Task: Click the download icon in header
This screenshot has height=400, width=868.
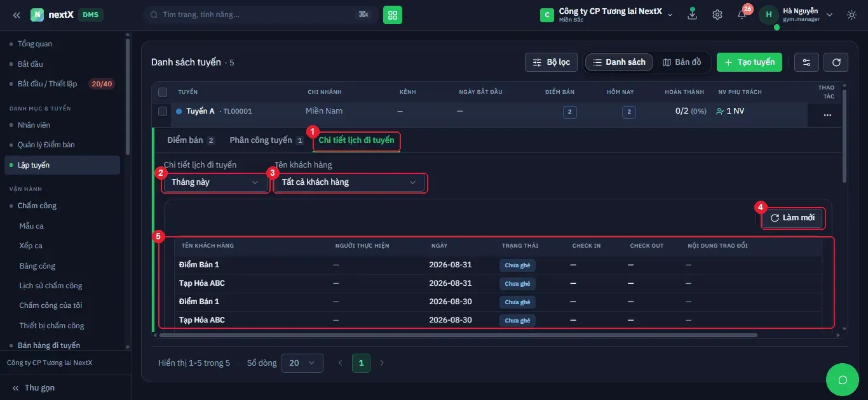Action: (693, 14)
